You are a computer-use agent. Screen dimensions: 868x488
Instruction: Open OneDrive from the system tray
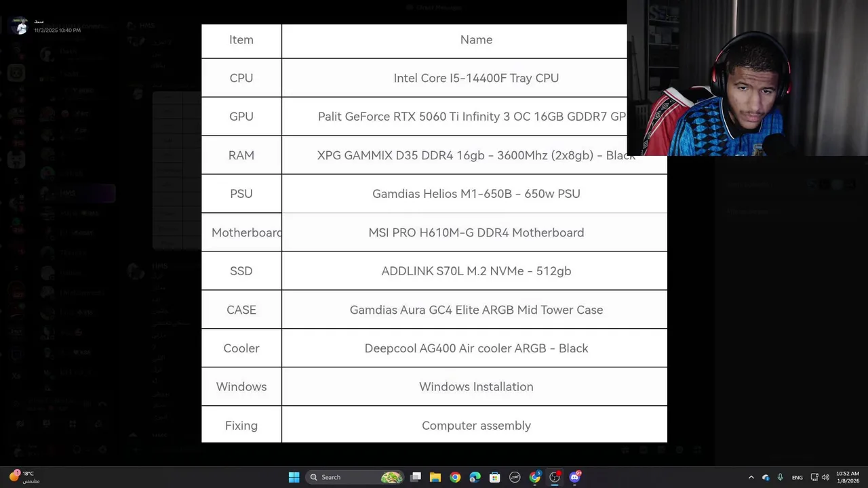pyautogui.click(x=766, y=477)
